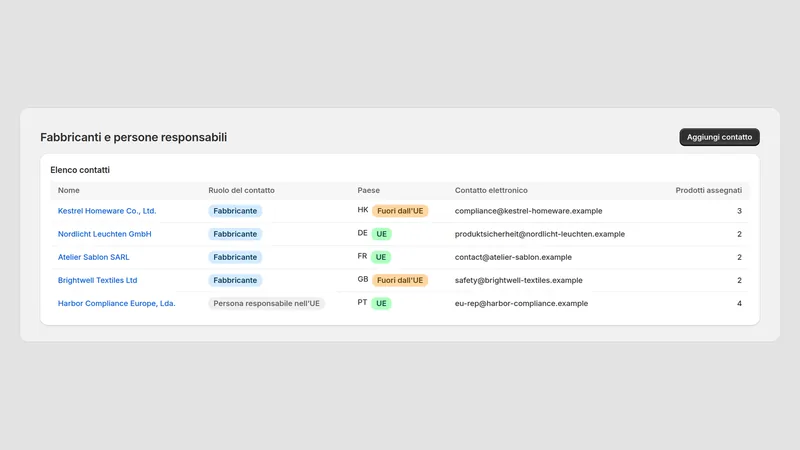Click the product count 4 in the Harbor row
The width and height of the screenshot is (800, 450).
point(739,303)
